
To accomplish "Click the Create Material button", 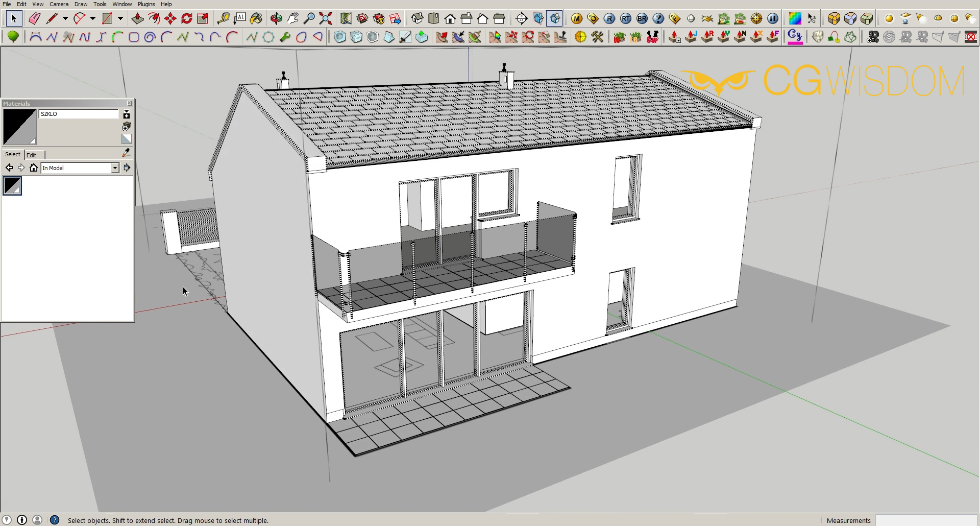I will [127, 127].
